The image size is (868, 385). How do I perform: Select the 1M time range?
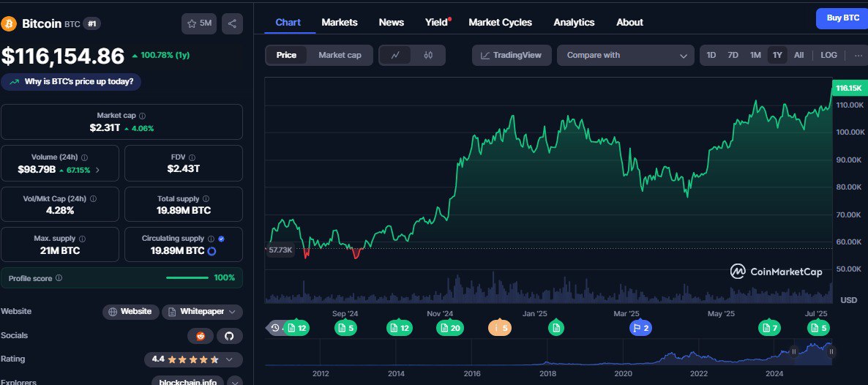[755, 55]
